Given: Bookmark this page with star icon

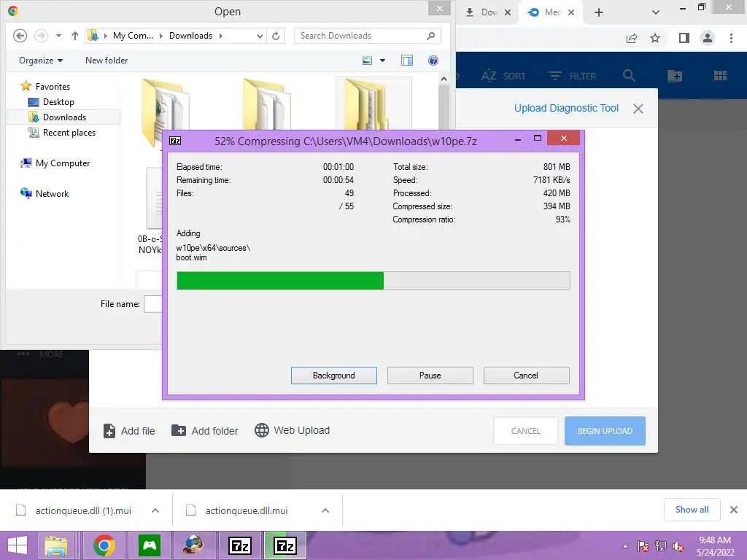Looking at the screenshot, I should coord(655,38).
